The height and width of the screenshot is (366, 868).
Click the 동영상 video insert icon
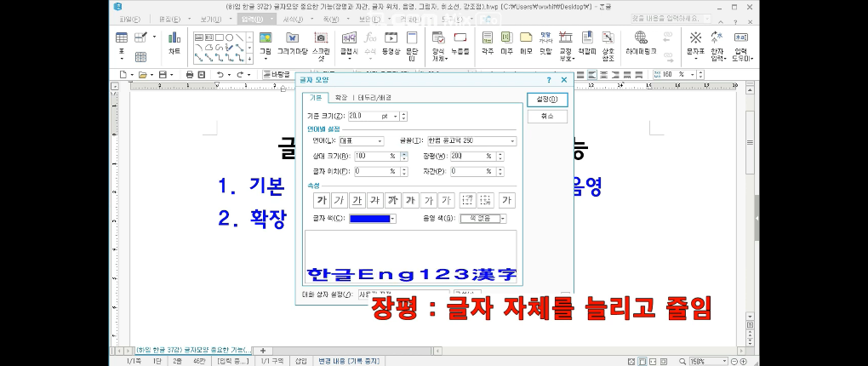tap(391, 43)
